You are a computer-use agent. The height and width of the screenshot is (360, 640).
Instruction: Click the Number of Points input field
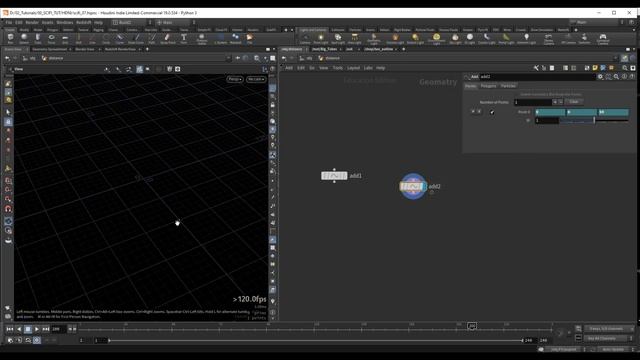[x=533, y=102]
